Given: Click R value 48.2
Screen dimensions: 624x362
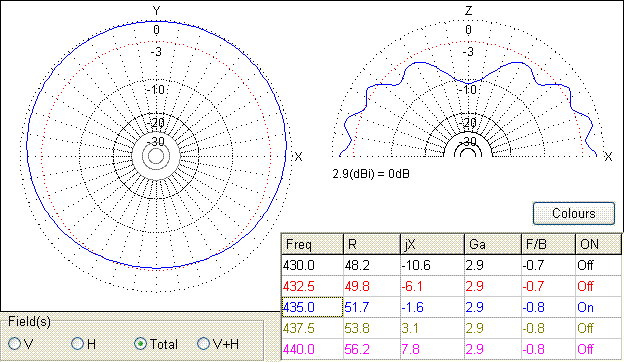Looking at the screenshot, I should 372,265.
